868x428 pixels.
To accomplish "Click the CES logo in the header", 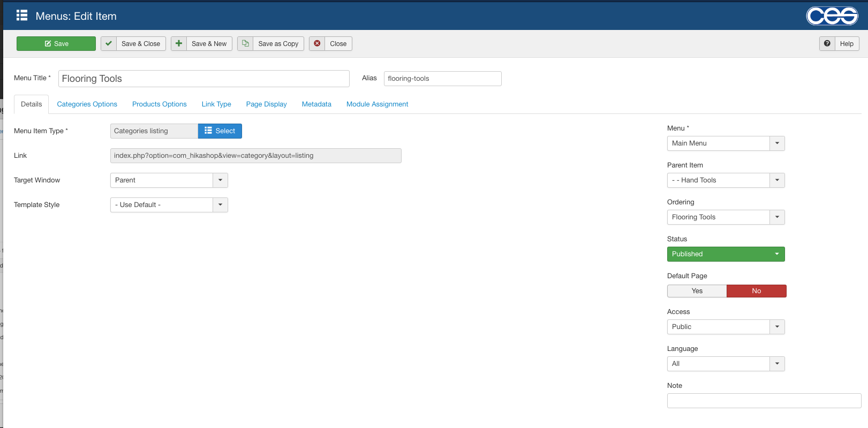I will [832, 16].
